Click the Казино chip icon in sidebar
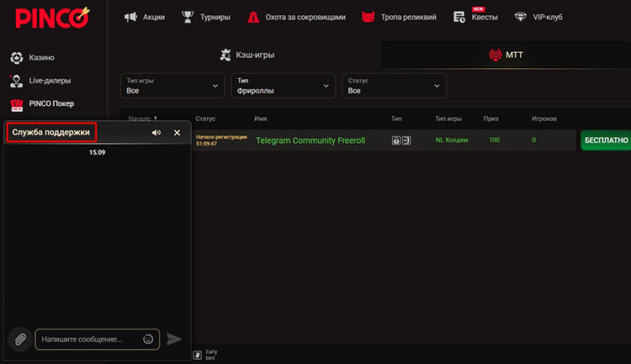 tap(17, 58)
